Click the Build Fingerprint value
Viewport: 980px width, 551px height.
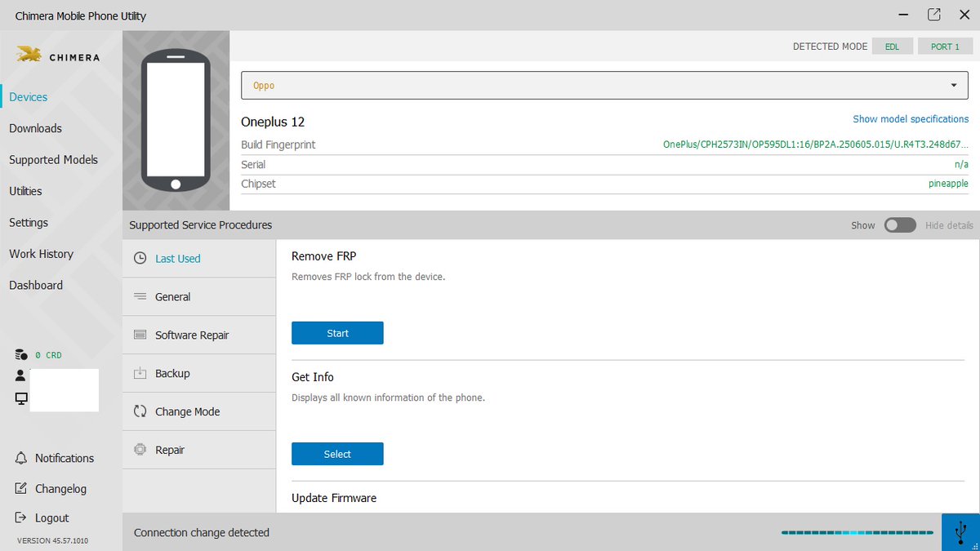[816, 144]
